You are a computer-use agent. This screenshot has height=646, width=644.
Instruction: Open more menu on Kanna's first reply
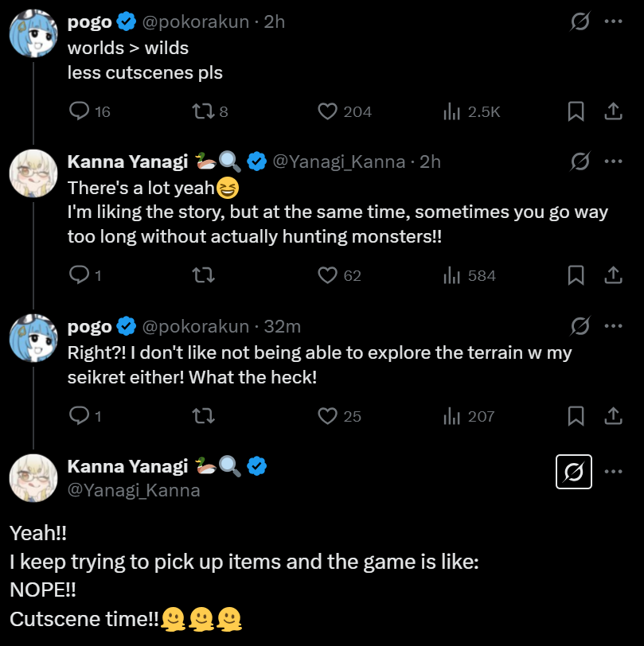(x=613, y=161)
